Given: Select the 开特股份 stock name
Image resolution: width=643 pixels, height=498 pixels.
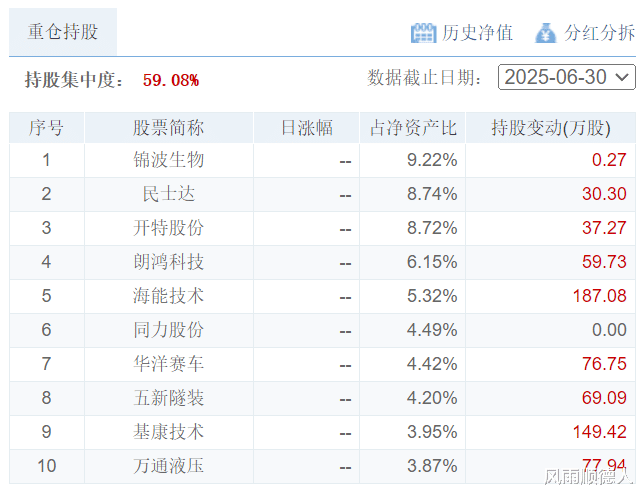Looking at the screenshot, I should coord(169,228).
